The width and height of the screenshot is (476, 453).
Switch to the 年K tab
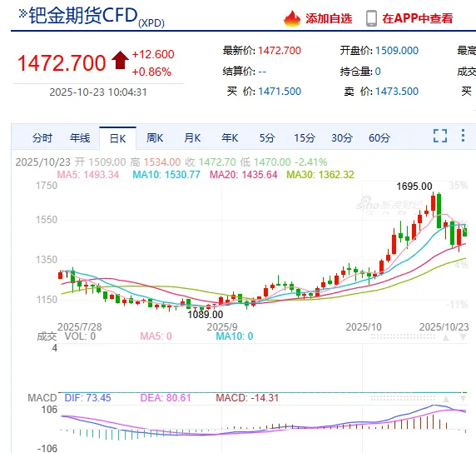pyautogui.click(x=230, y=138)
